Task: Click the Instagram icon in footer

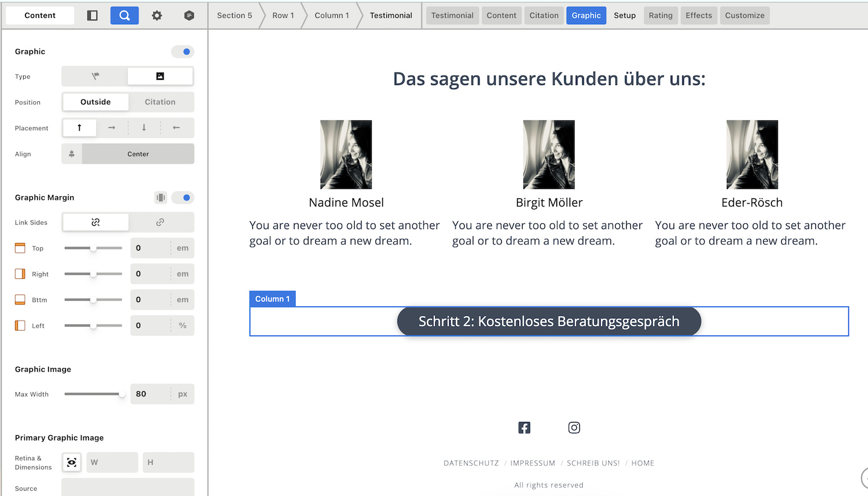Action: pos(574,428)
